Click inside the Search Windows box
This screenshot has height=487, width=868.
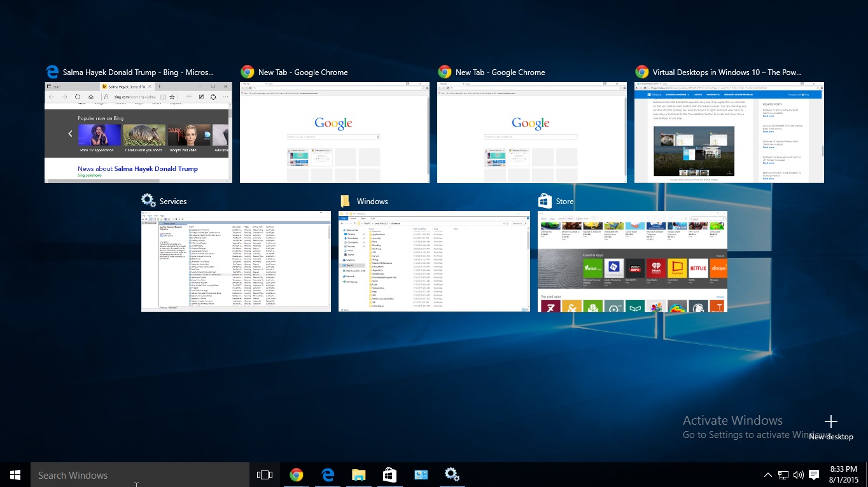point(127,474)
